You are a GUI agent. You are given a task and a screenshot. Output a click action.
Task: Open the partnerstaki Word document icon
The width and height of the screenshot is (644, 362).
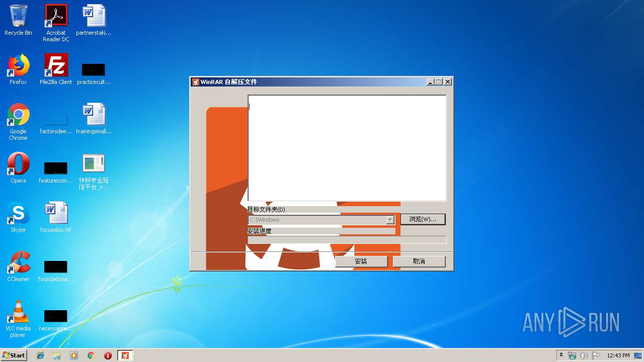pos(94,20)
